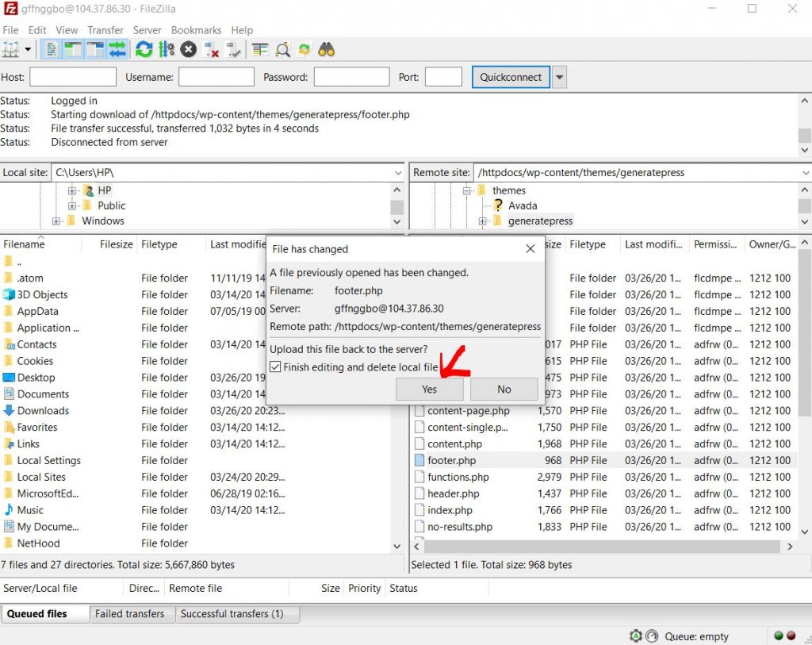Expand the generatepress node in remote tree
This screenshot has height=645, width=812.
tap(482, 221)
